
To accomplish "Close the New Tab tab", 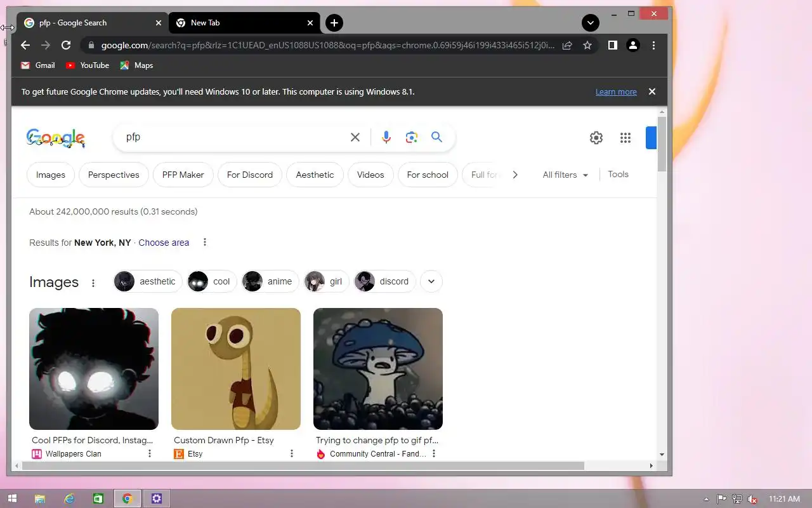I will pos(310,23).
